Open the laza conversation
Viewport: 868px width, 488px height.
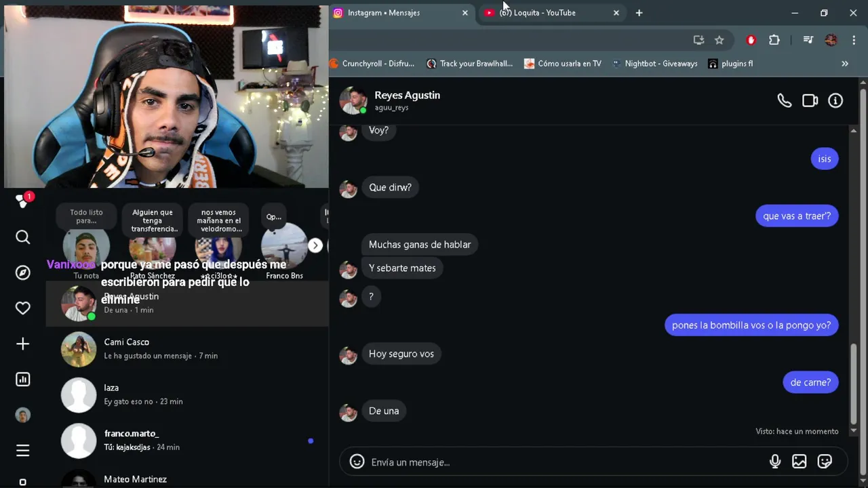tap(187, 394)
